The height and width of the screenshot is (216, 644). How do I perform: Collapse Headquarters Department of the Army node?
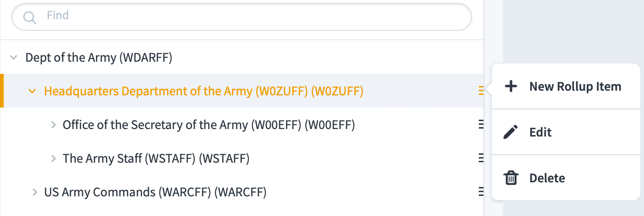click(32, 91)
